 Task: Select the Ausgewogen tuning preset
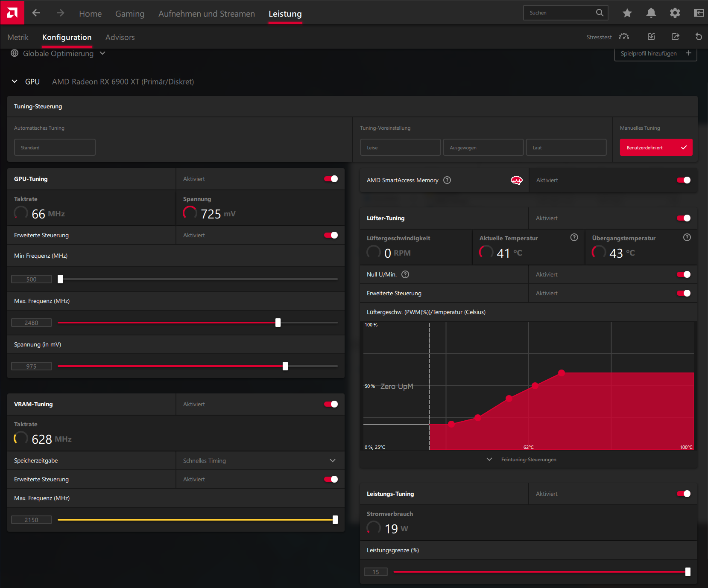tap(483, 147)
